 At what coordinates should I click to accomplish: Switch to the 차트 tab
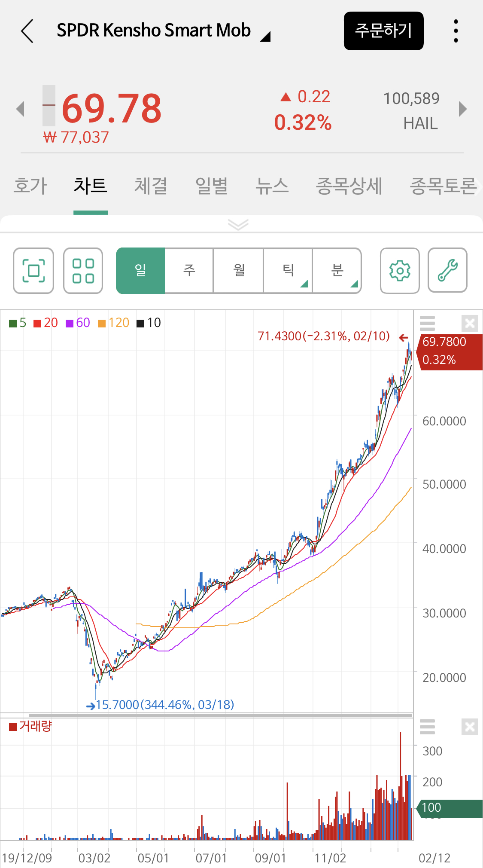[x=90, y=186]
